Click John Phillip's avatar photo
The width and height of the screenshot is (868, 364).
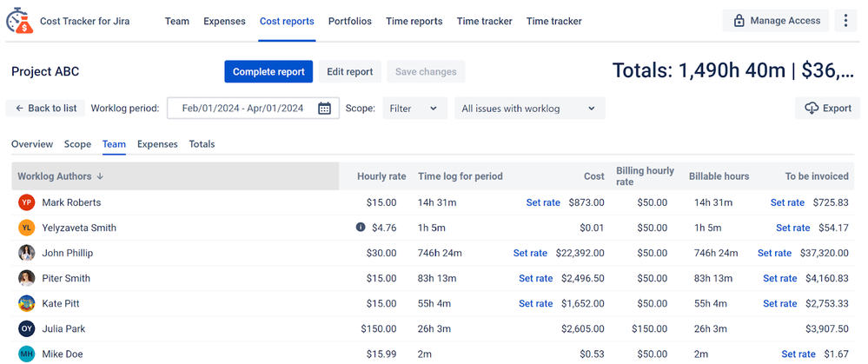(27, 253)
